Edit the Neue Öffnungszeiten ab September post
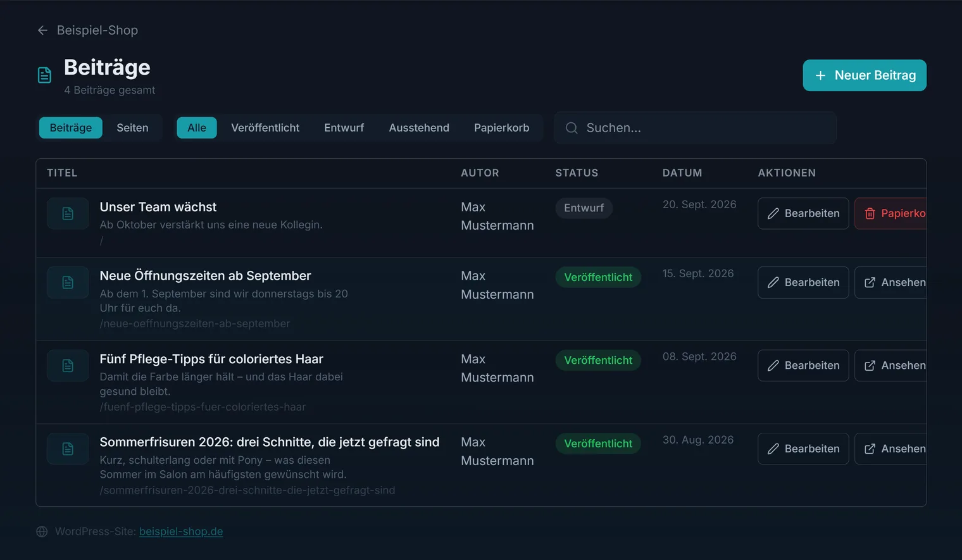The image size is (962, 560). [x=803, y=282]
